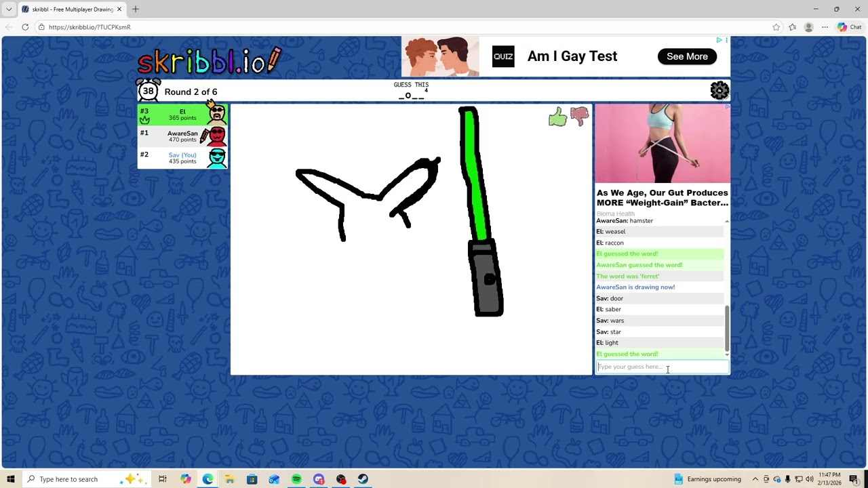Select the skribbl tab

(x=71, y=9)
